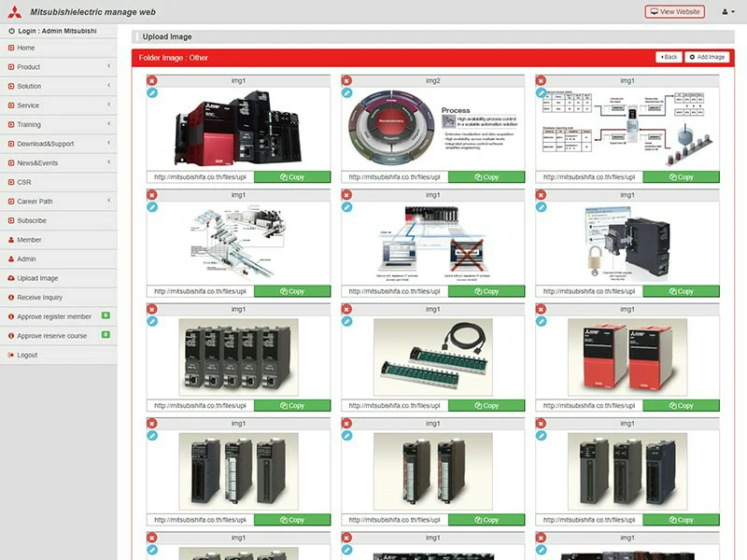This screenshot has width=747, height=560.
Task: Click the URL field under the laptops with red X
Action: (x=395, y=291)
